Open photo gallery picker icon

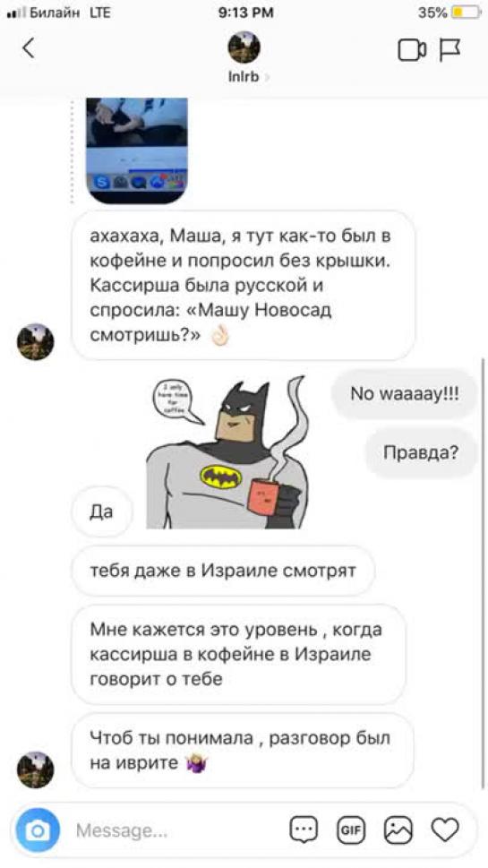coord(398,830)
